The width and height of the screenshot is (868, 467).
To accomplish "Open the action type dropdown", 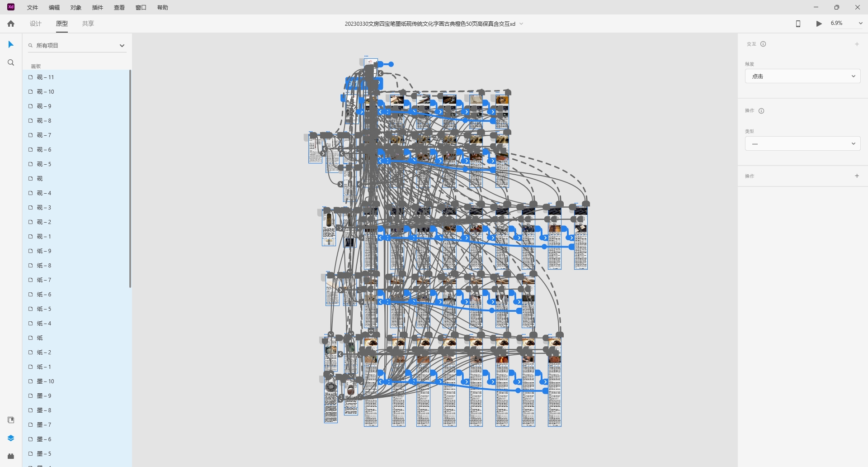I will pos(802,144).
